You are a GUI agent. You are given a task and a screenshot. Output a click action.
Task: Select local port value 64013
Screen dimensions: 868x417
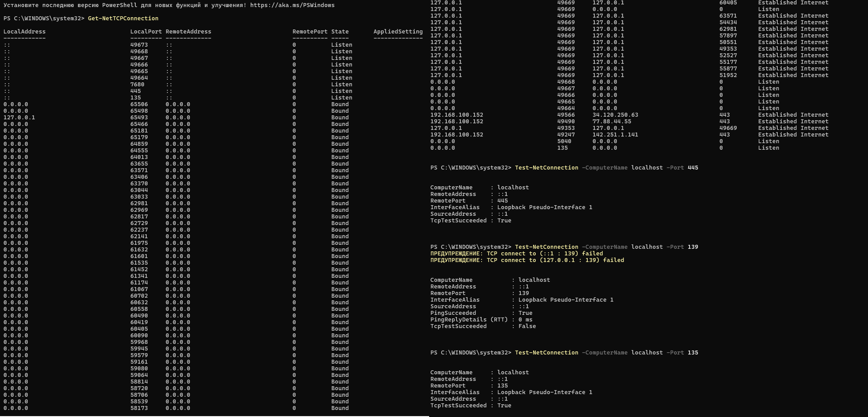pos(139,157)
